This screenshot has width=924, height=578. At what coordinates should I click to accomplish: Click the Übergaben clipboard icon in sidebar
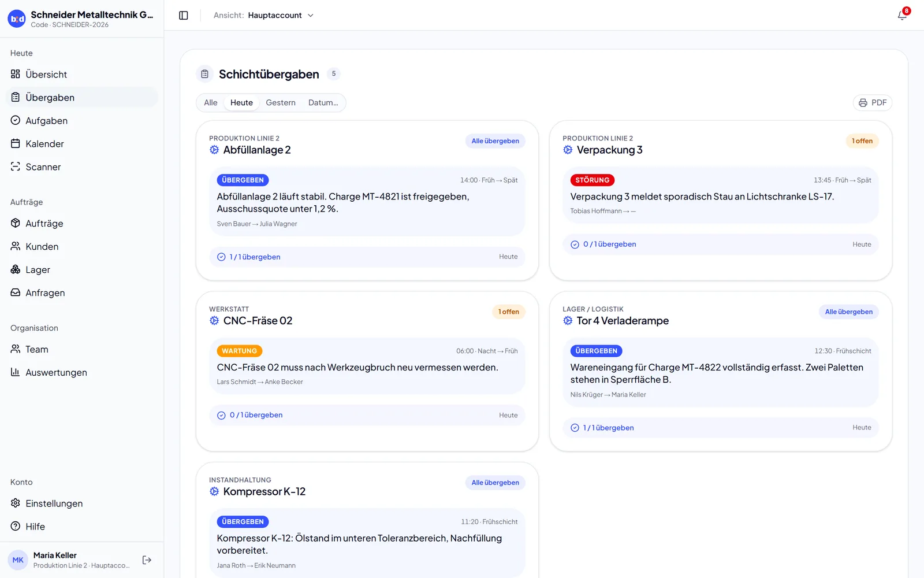16,97
